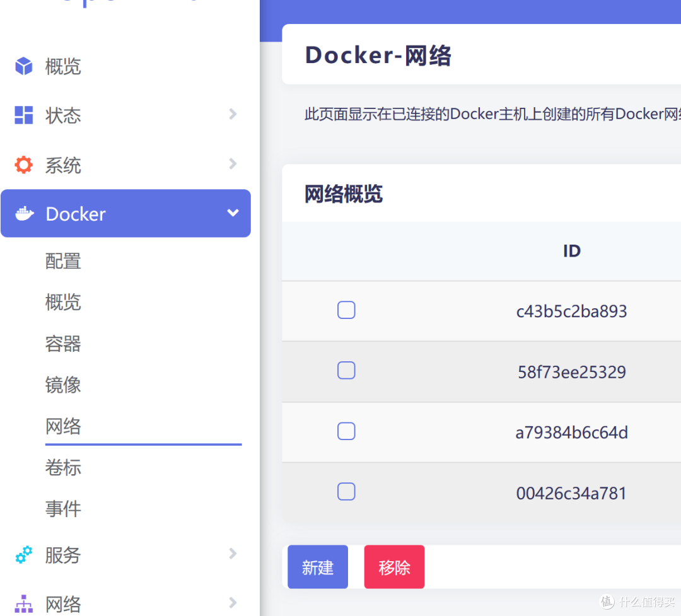Image resolution: width=681 pixels, height=616 pixels.
Task: Collapse the Docker section chevron
Action: point(233,213)
